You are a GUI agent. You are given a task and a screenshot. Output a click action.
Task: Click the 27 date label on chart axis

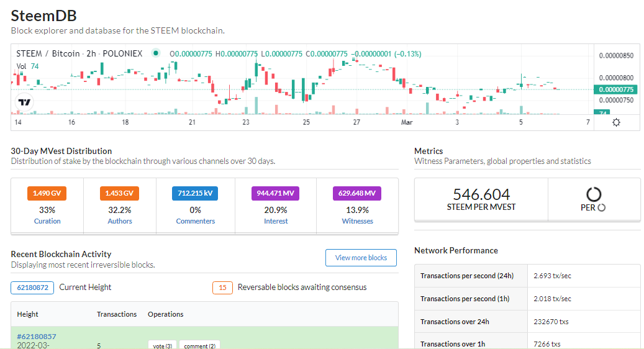[x=356, y=122]
